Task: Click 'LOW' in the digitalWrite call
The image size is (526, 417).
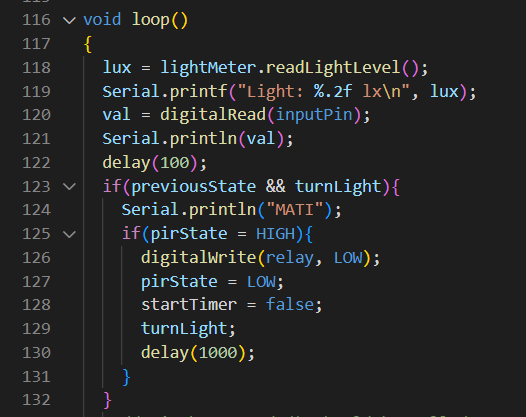Action: (348, 258)
